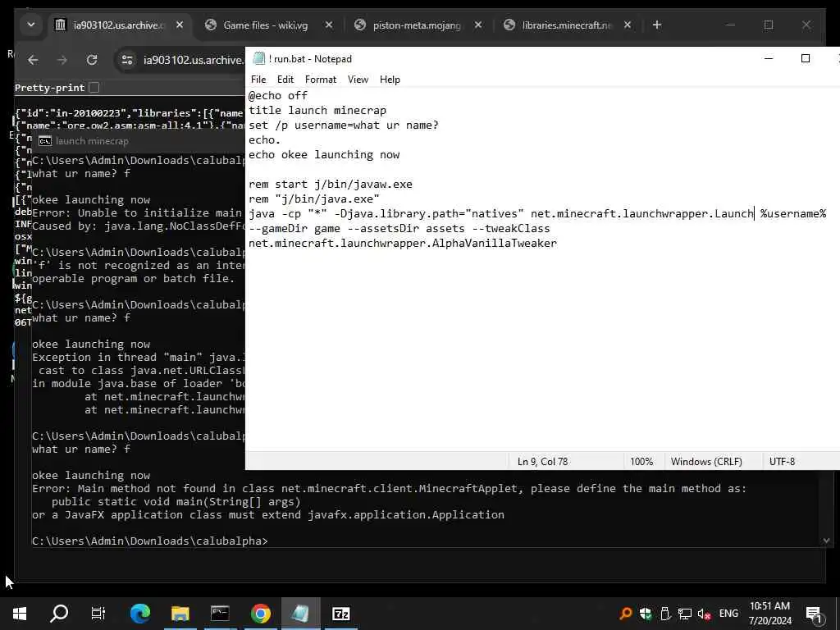Open network status tray icon
The image size is (840, 630).
click(x=685, y=614)
